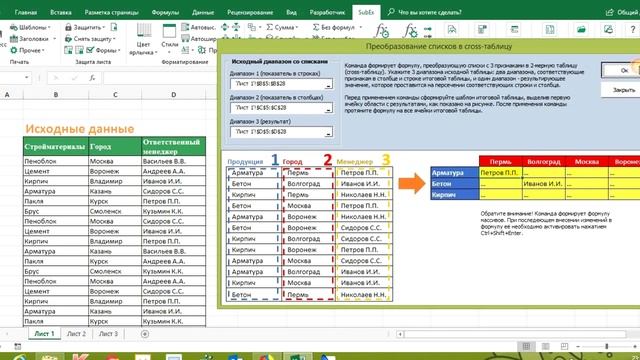
Task: Click the user settings icon near help
Action: point(608,29)
